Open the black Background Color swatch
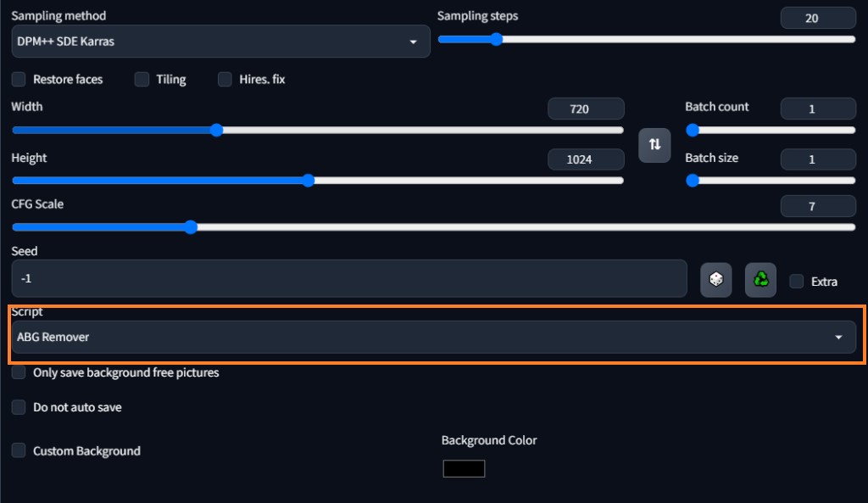The height and width of the screenshot is (503, 868). tap(464, 469)
